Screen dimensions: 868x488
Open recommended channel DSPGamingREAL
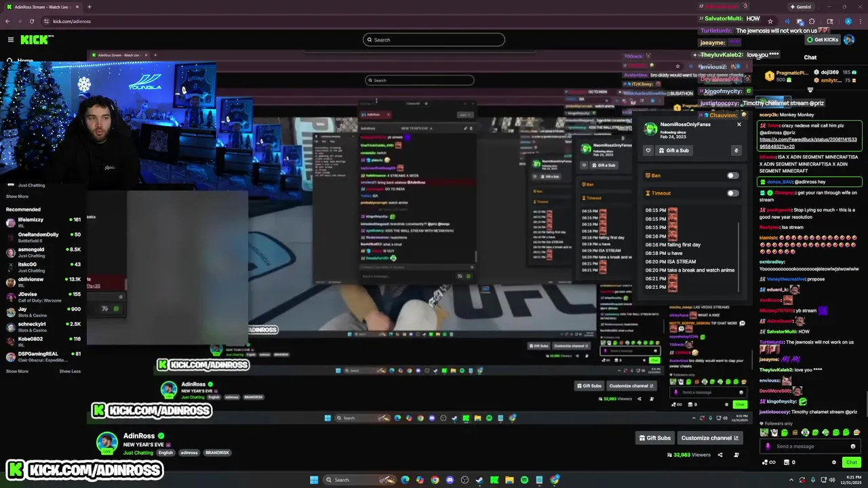tap(43, 357)
